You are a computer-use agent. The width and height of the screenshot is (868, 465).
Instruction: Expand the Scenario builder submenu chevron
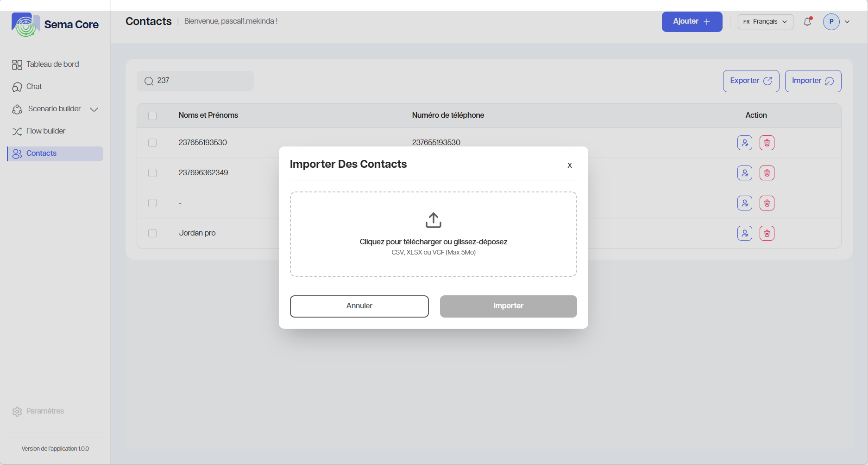(94, 109)
